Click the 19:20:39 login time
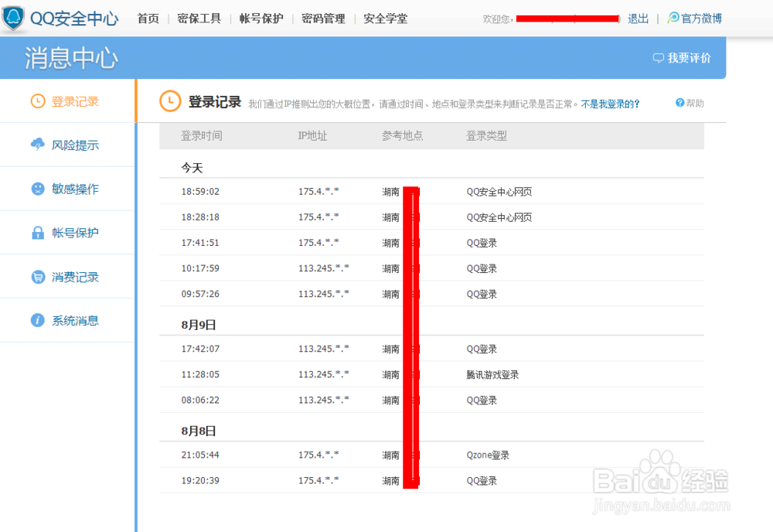 click(200, 480)
